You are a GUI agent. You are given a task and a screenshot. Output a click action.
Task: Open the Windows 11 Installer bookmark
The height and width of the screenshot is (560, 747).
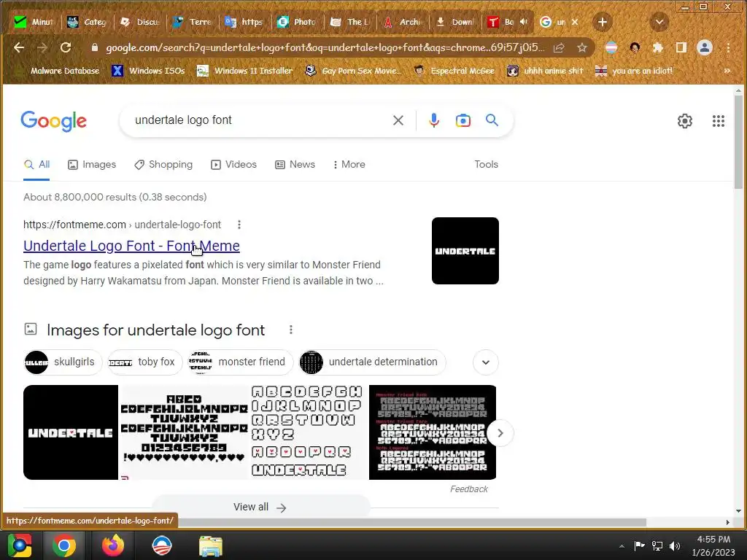(245, 71)
